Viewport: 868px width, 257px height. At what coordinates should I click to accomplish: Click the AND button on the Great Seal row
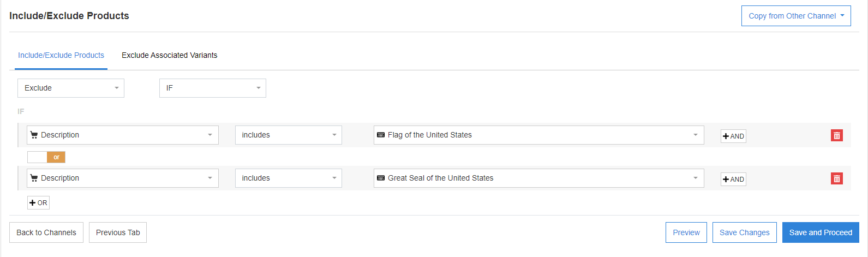(733, 179)
